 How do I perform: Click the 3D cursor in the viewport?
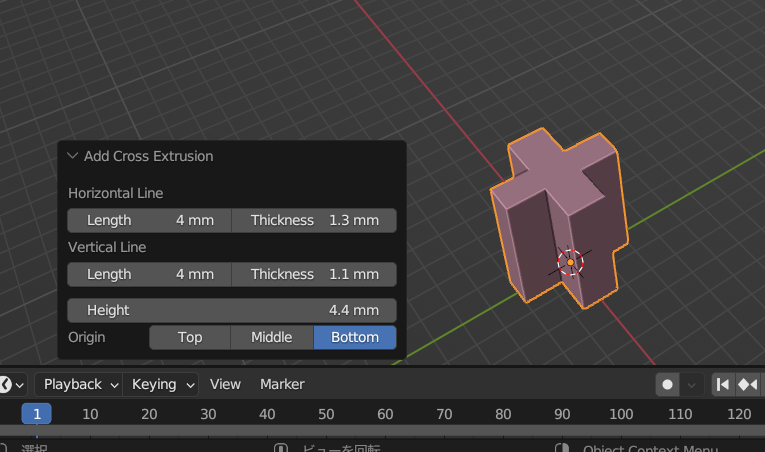click(570, 262)
